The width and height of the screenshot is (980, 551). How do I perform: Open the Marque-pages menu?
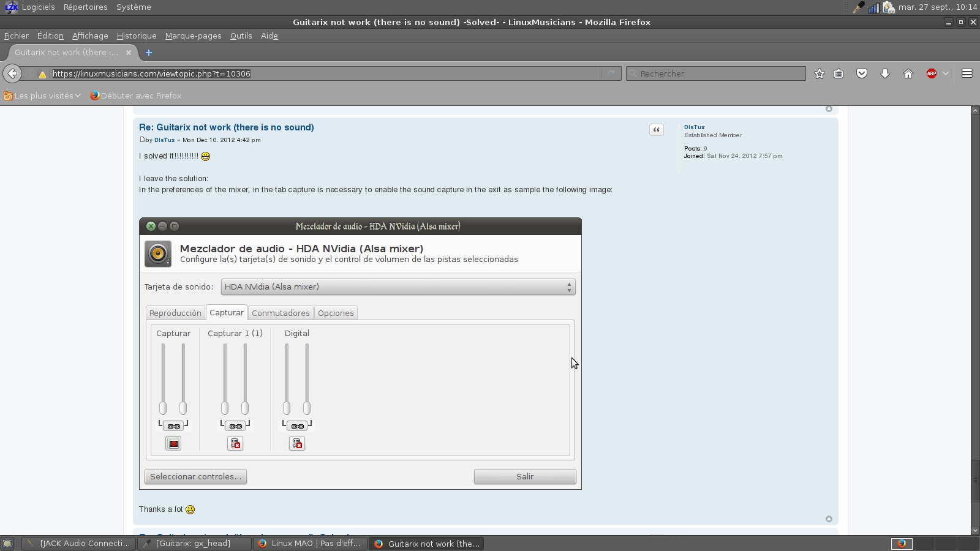point(194,36)
